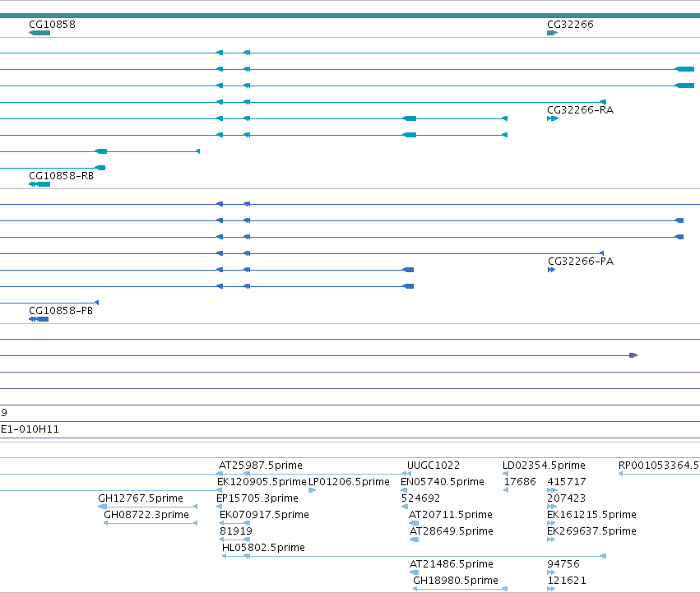Click the CG10858 gene label
Viewport: 700px width, 593px height.
coord(52,24)
